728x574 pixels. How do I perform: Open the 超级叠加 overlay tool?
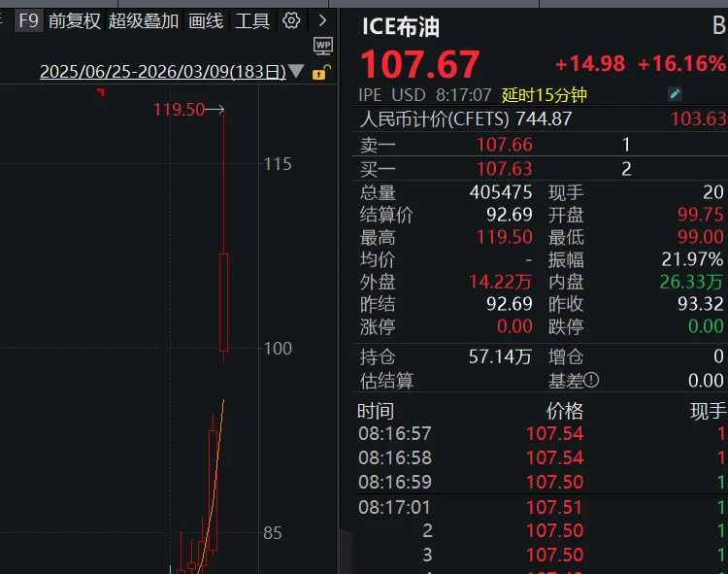pyautogui.click(x=144, y=21)
